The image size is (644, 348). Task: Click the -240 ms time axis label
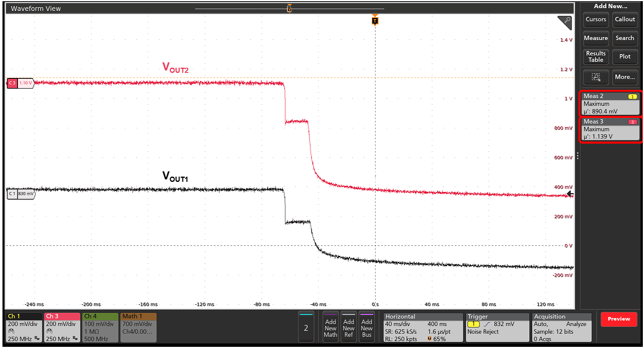pos(33,304)
